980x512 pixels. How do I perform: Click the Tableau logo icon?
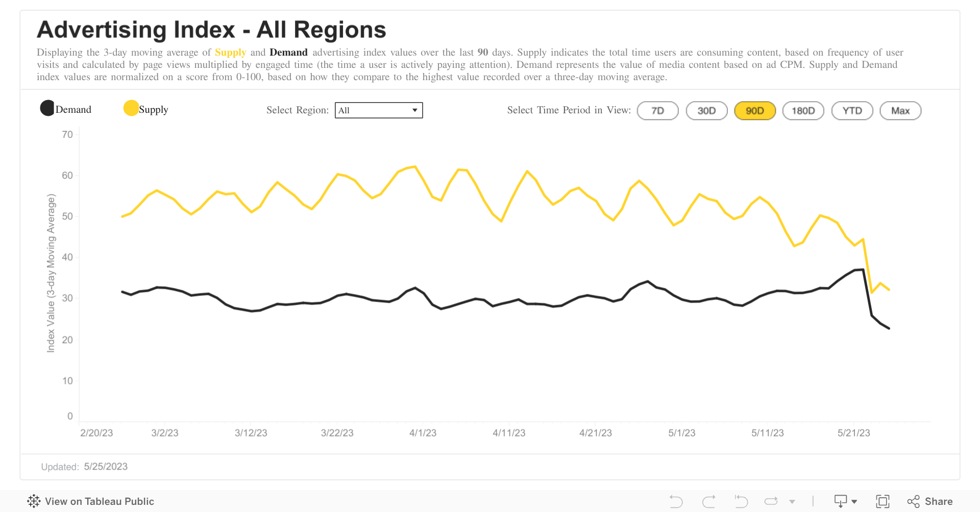[34, 501]
